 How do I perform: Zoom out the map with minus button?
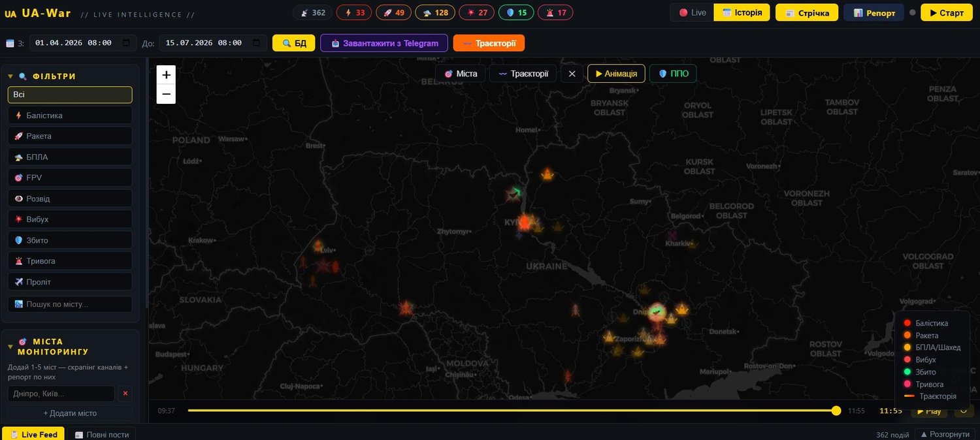click(166, 94)
